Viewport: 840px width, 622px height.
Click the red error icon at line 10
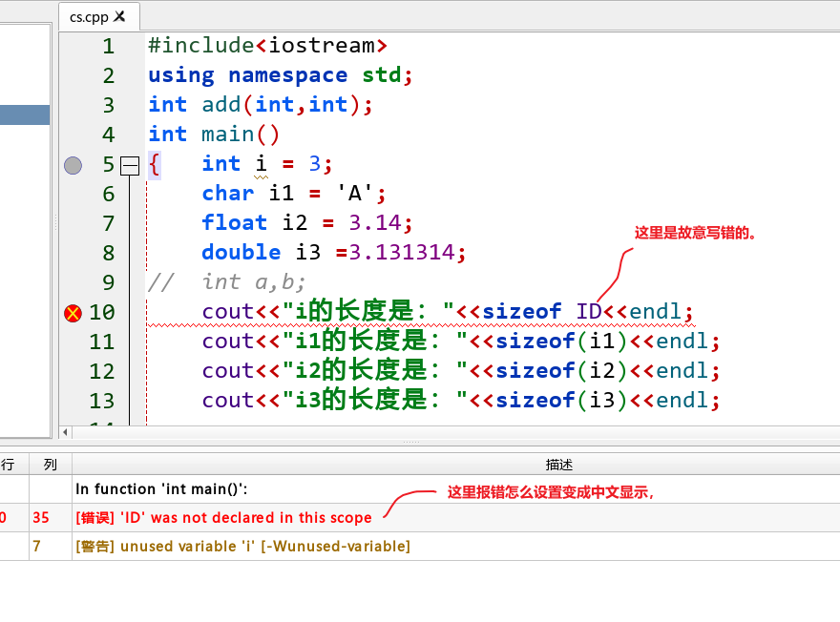[x=73, y=313]
